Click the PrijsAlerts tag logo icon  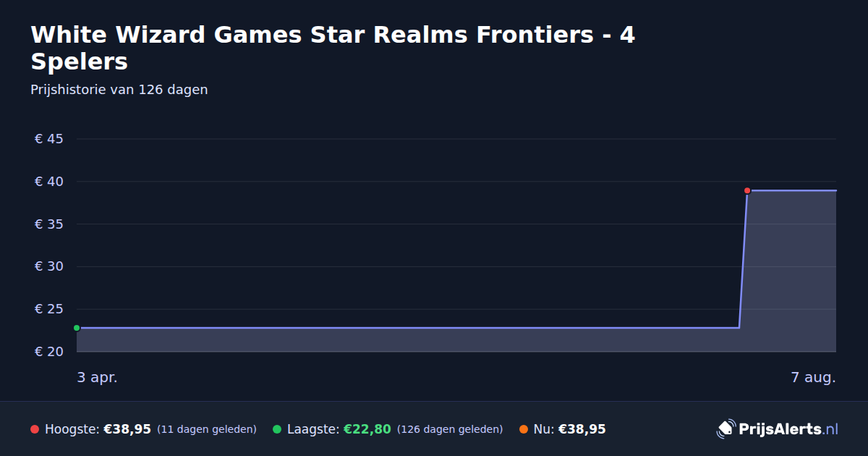click(726, 429)
